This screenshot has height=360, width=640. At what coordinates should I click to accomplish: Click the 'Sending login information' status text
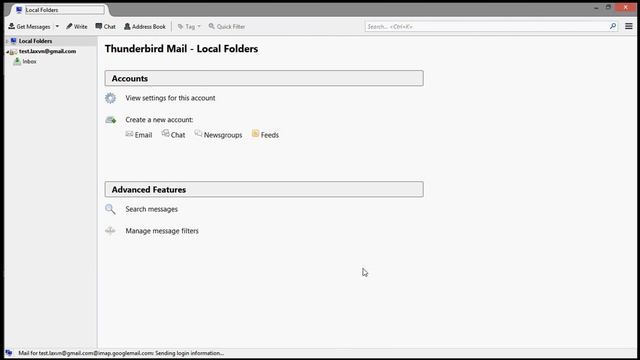point(190,353)
